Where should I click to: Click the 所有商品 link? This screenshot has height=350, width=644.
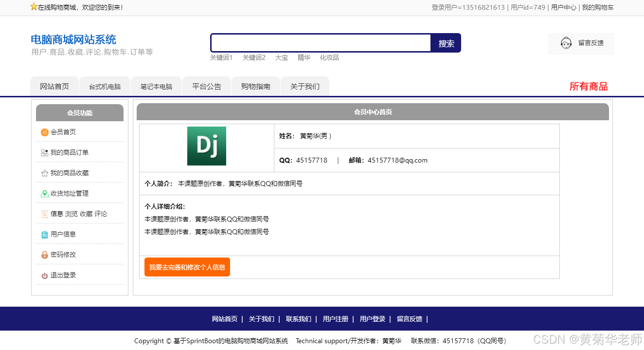(589, 87)
